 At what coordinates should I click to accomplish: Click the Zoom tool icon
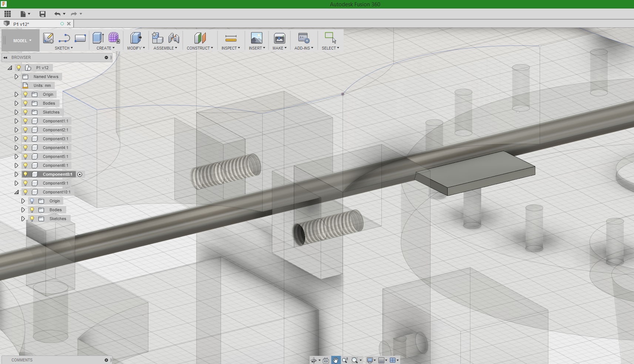click(345, 360)
